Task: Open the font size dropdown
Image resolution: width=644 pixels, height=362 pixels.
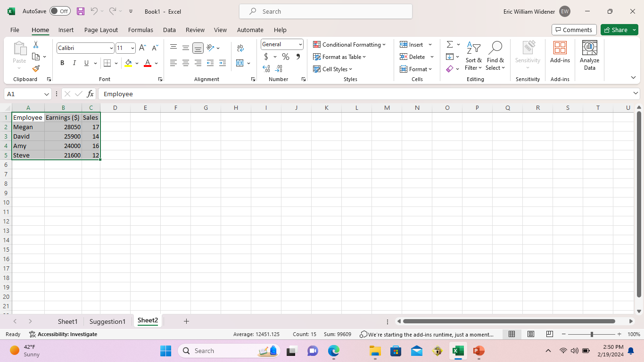Action: click(132, 48)
